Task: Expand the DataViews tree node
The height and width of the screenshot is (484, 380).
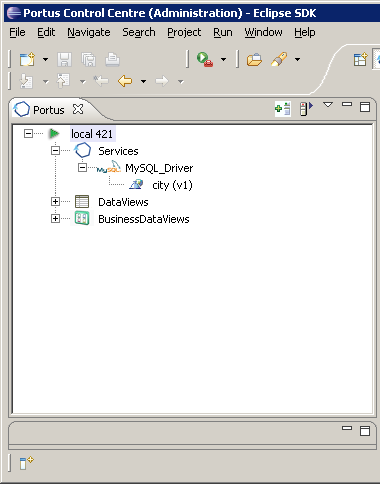Action: tap(55, 202)
